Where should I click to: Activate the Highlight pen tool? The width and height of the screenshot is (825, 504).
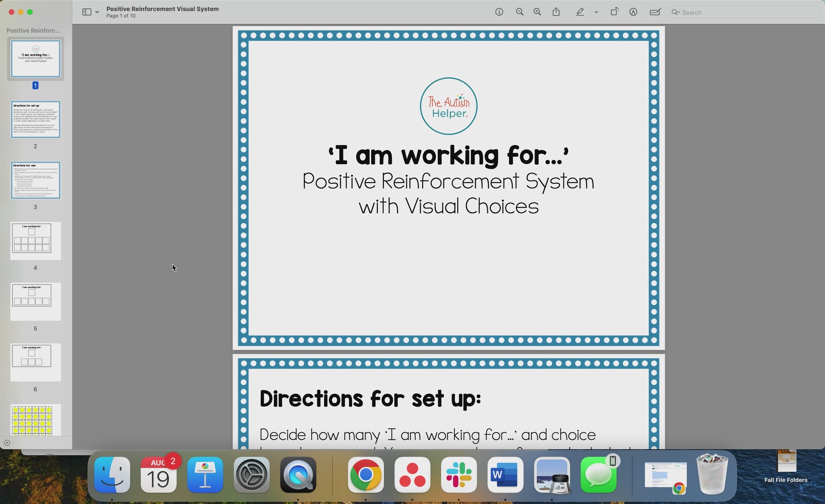point(580,12)
